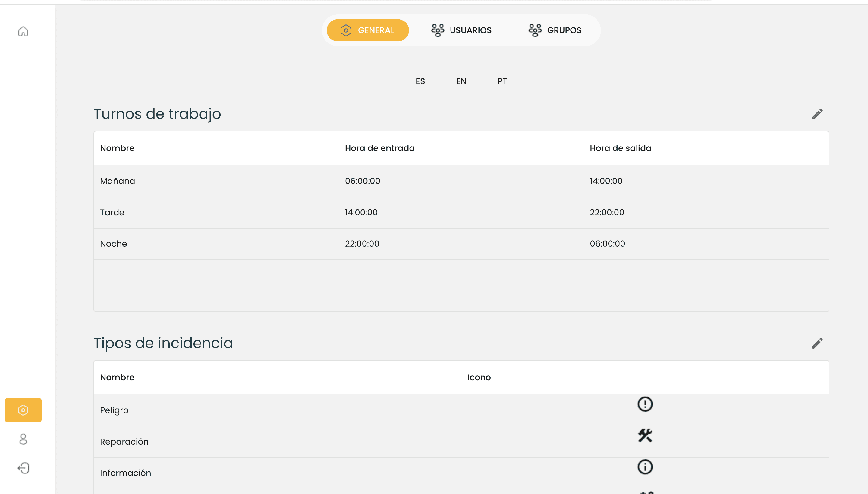868x494 pixels.
Task: Click the sidebar settings hexagon icon
Action: click(x=23, y=410)
